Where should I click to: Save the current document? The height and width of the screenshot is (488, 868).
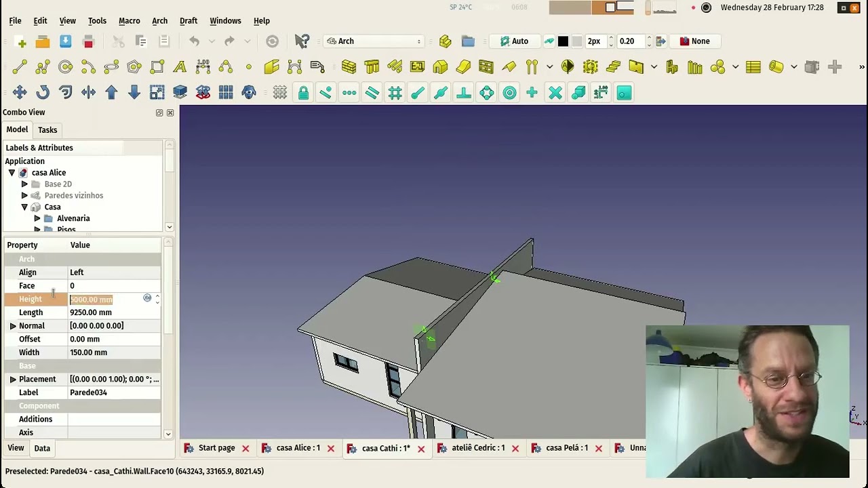[65, 41]
